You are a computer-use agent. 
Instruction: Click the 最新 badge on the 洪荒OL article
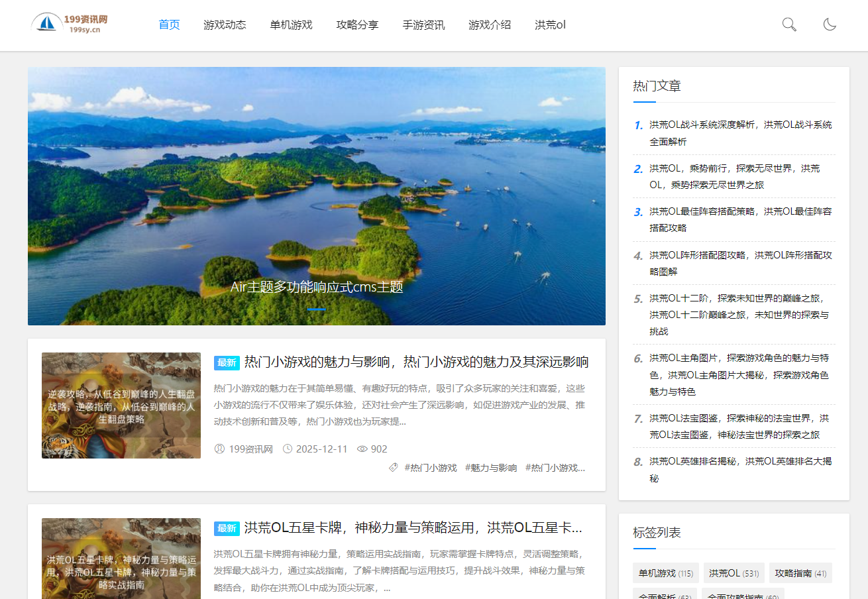click(x=225, y=528)
